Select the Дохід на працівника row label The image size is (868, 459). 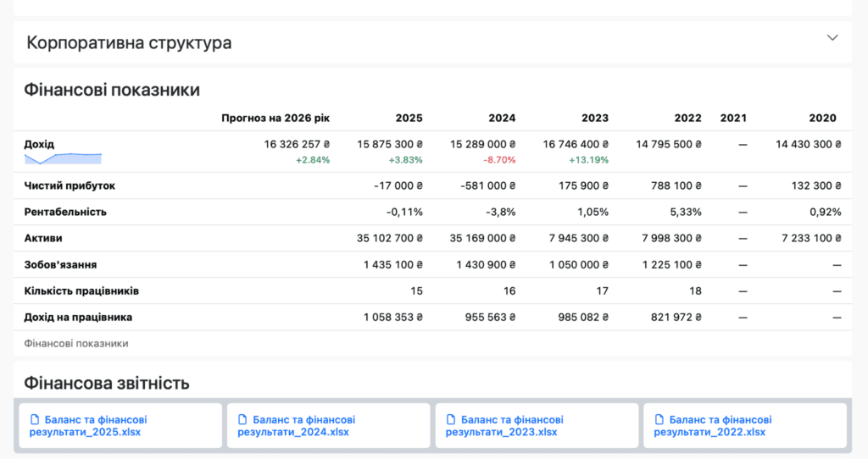pos(78,318)
